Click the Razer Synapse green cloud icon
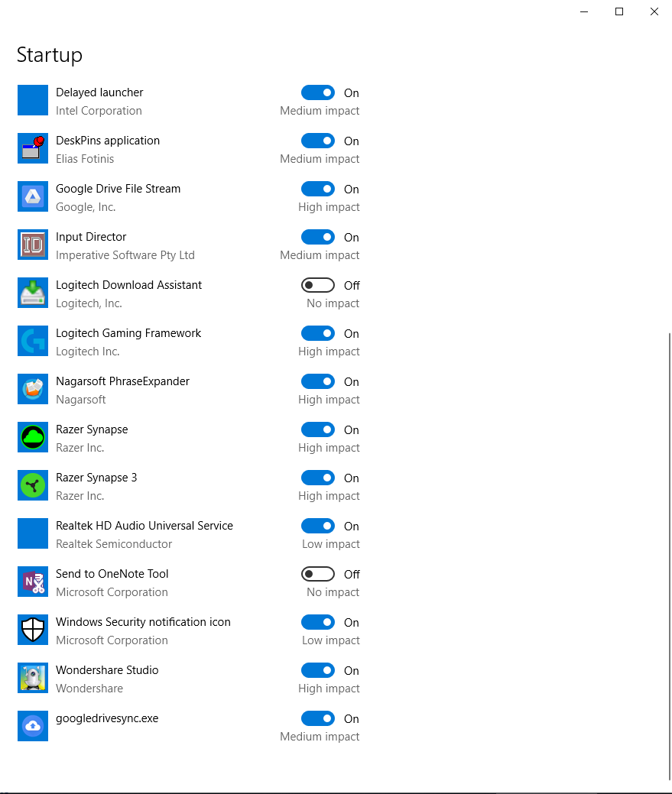672x794 pixels. (x=33, y=437)
